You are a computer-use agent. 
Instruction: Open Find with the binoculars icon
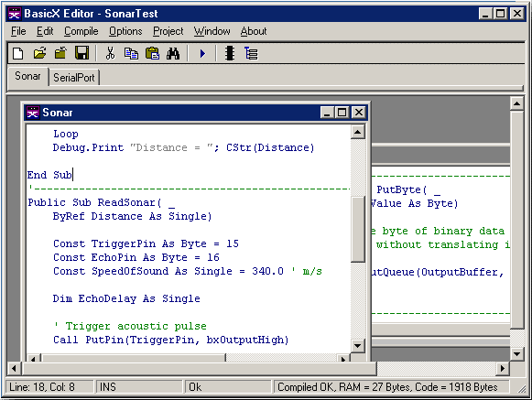point(173,54)
